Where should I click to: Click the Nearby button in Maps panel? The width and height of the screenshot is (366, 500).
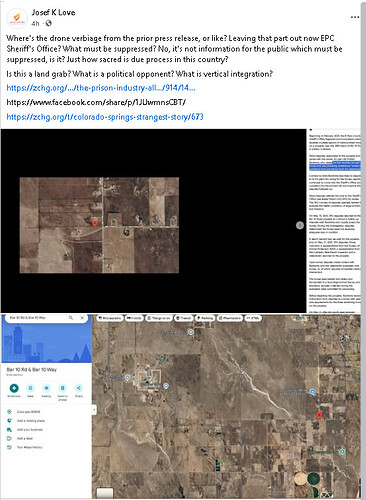(46, 390)
